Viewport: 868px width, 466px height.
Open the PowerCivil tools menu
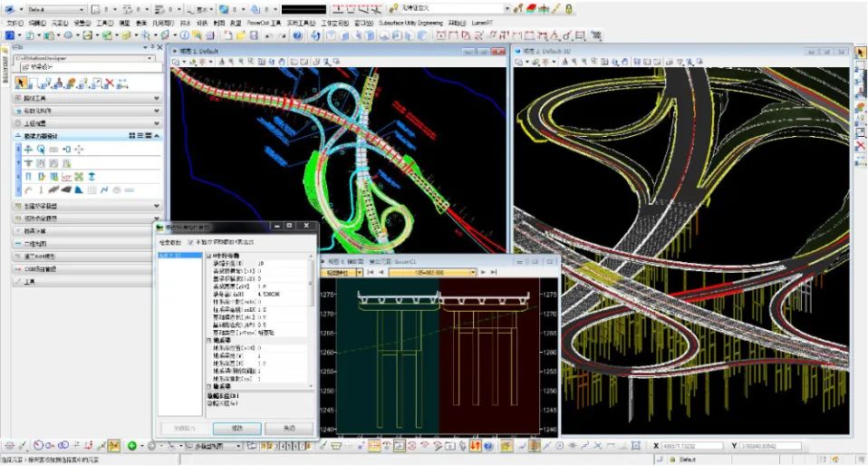[x=265, y=22]
